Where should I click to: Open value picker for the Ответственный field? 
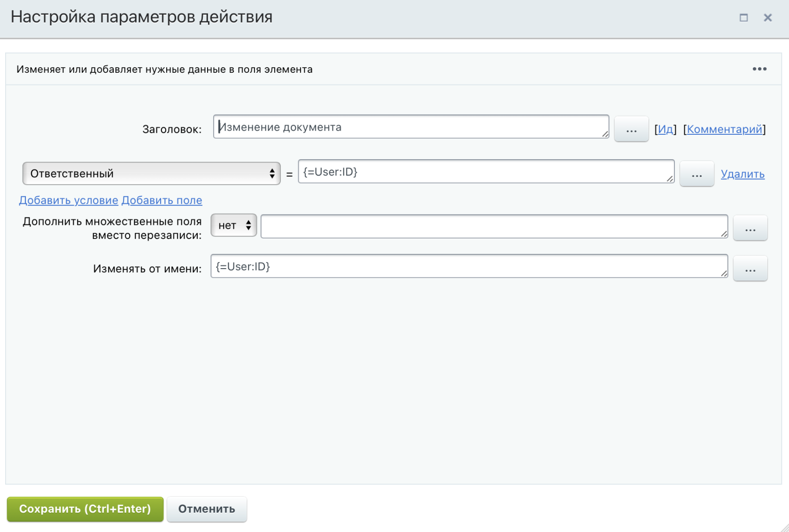[697, 174]
